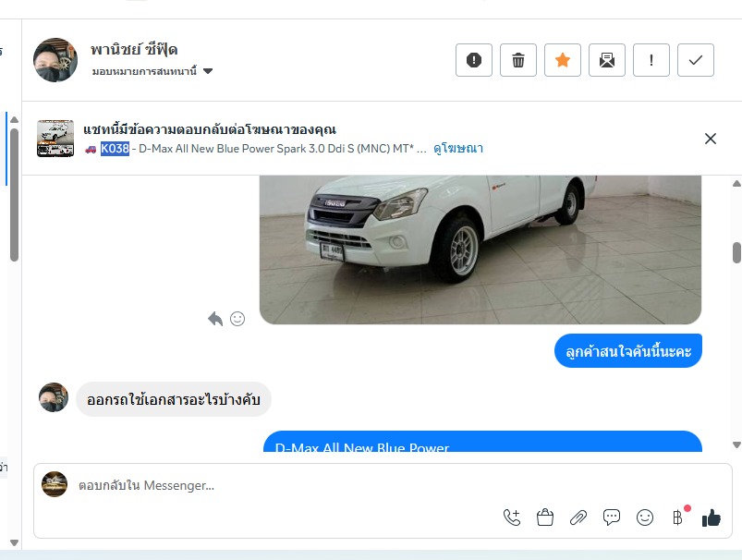Viewport: 742px width, 560px height.
Task: Toggle the orange star follow-up icon
Action: 563,60
